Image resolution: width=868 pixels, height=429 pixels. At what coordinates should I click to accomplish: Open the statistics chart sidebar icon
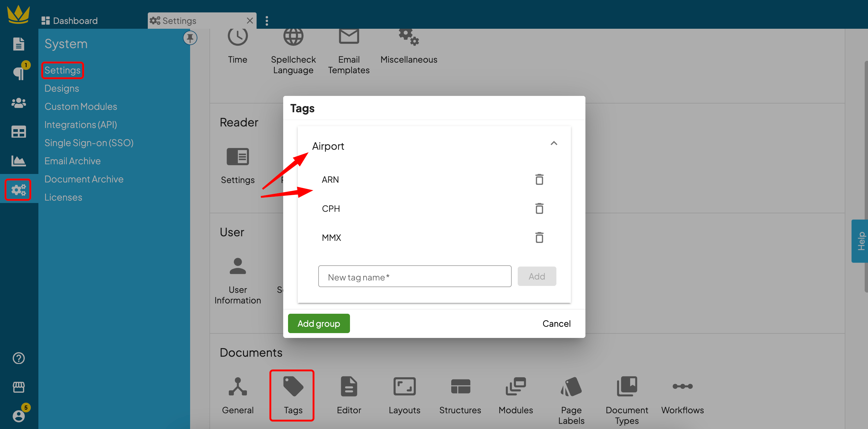tap(18, 161)
